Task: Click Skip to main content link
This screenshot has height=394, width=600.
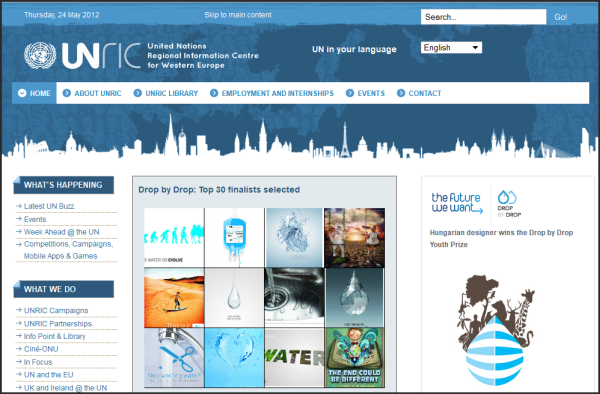Action: [238, 15]
